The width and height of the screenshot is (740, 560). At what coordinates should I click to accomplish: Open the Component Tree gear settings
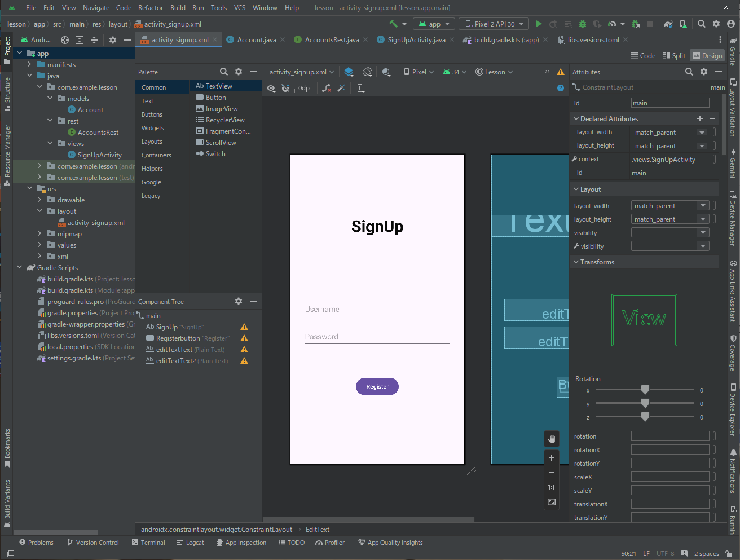pyautogui.click(x=239, y=301)
